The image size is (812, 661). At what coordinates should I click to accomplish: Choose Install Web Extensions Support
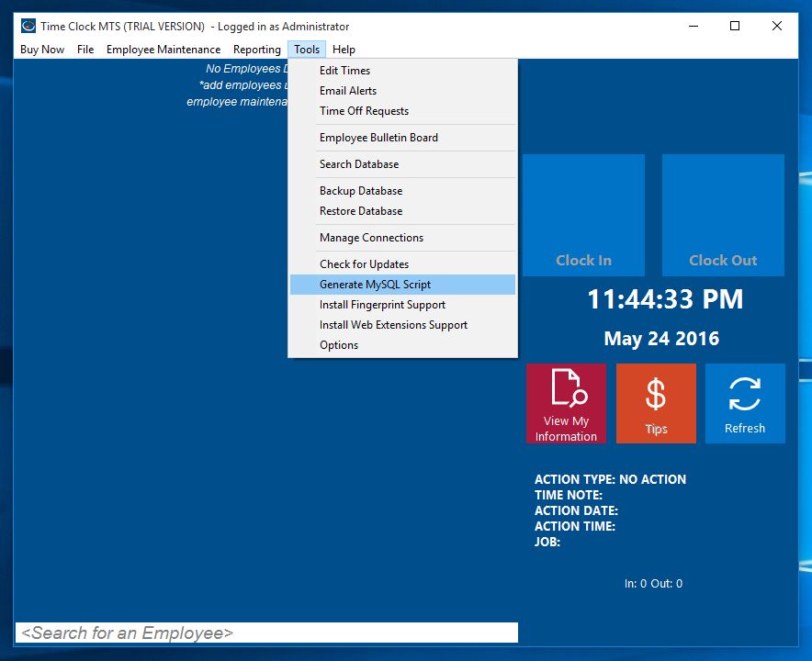click(x=403, y=325)
